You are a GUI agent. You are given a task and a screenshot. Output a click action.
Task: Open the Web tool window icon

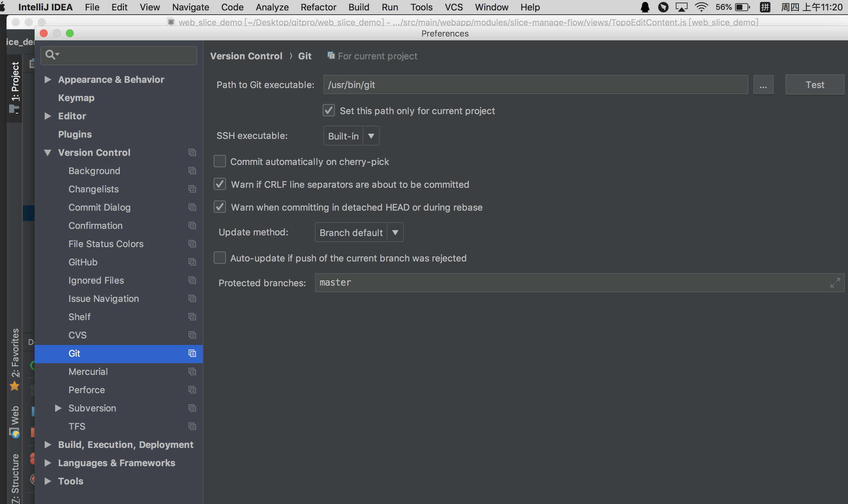tap(15, 433)
